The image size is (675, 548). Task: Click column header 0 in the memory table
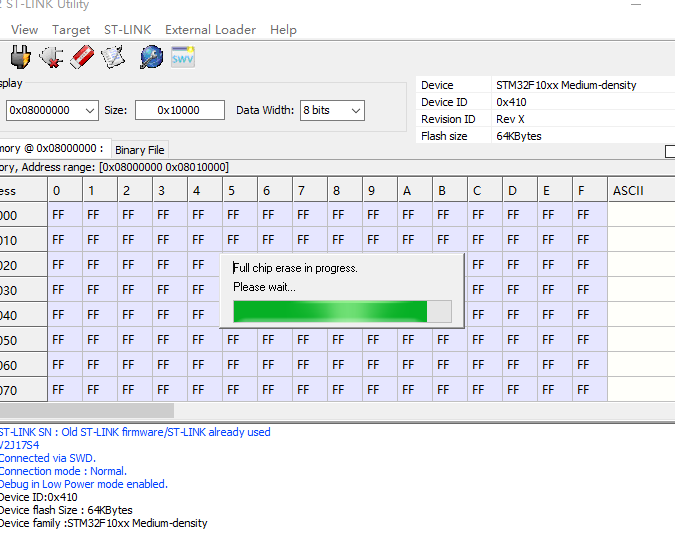click(65, 190)
